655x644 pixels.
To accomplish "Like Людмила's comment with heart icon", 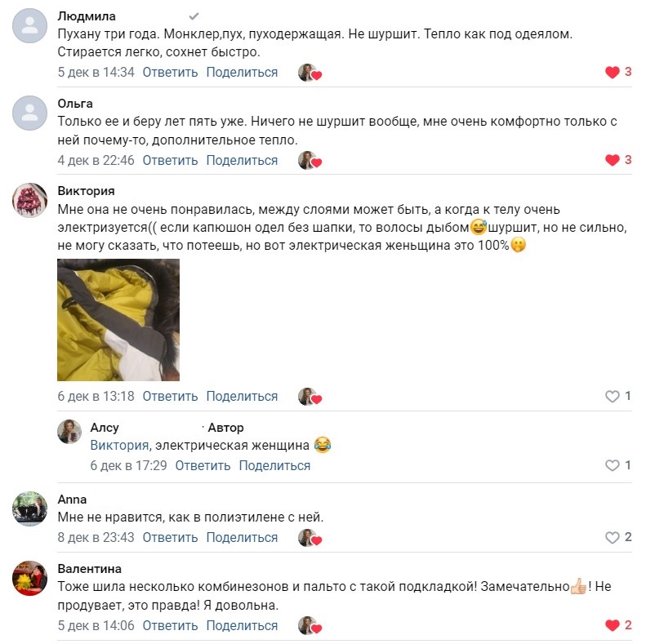I will (612, 72).
